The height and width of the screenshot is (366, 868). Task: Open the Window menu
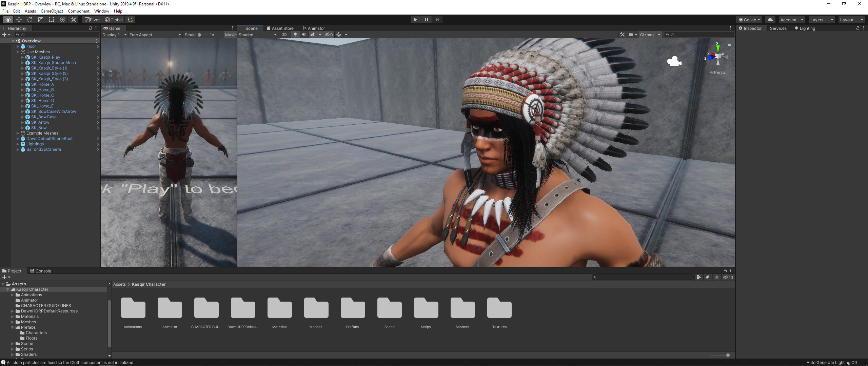click(x=101, y=11)
